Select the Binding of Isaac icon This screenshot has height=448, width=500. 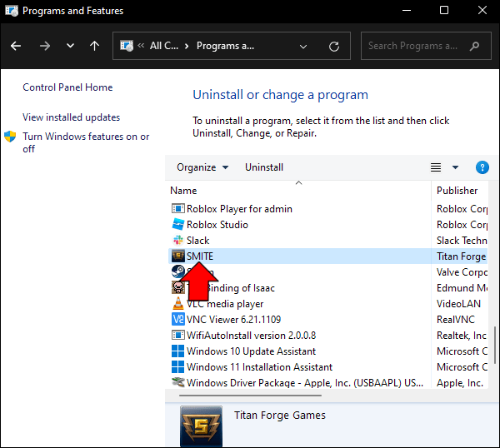[178, 288]
